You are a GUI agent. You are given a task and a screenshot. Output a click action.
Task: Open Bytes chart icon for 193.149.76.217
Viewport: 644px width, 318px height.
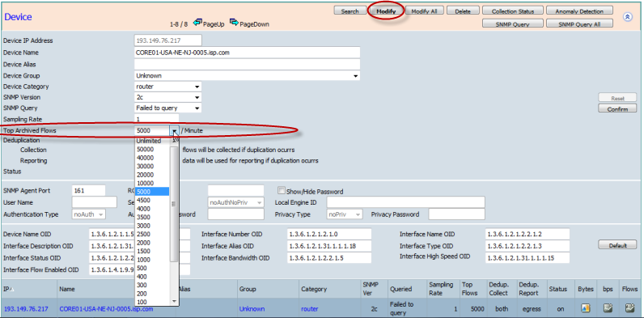[585, 308]
